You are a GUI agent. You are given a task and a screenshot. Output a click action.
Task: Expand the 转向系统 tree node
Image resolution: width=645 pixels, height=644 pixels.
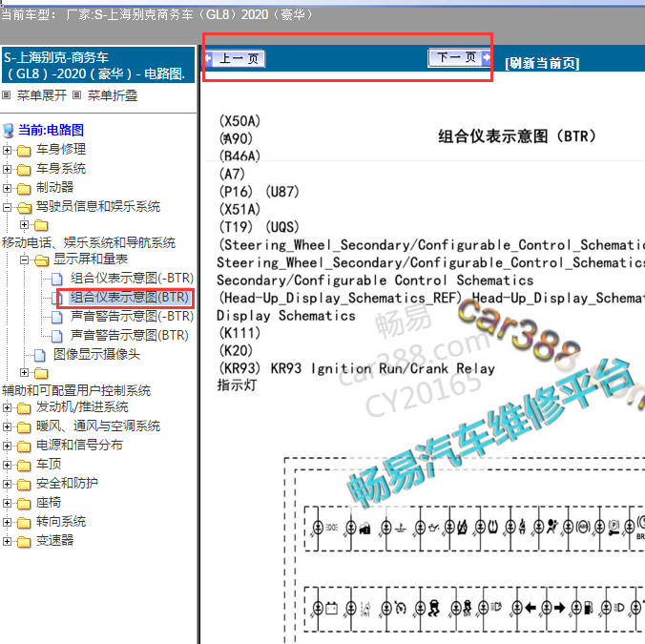click(x=7, y=522)
